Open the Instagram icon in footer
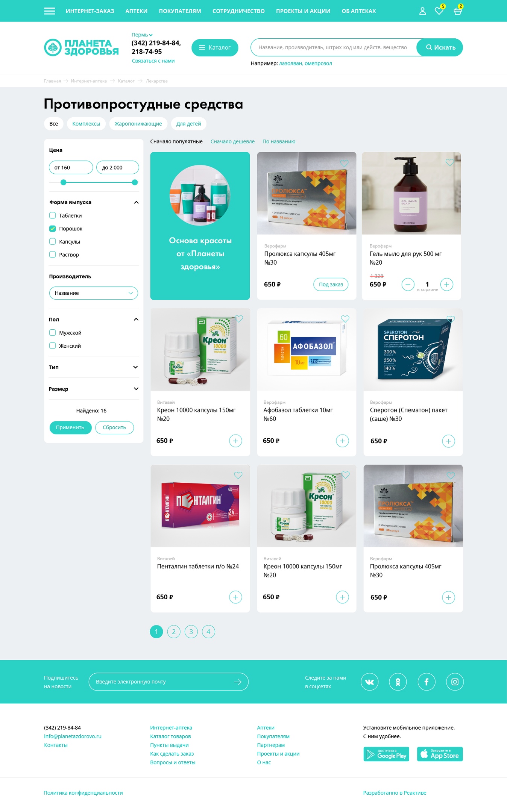The image size is (507, 812). pos(455,682)
